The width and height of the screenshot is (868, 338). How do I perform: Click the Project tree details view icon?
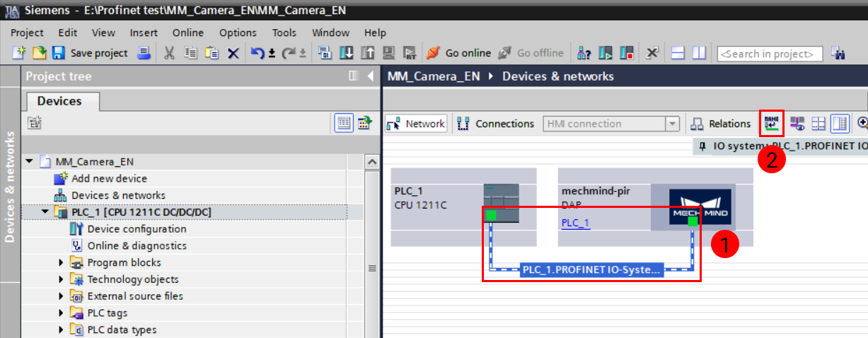[345, 123]
